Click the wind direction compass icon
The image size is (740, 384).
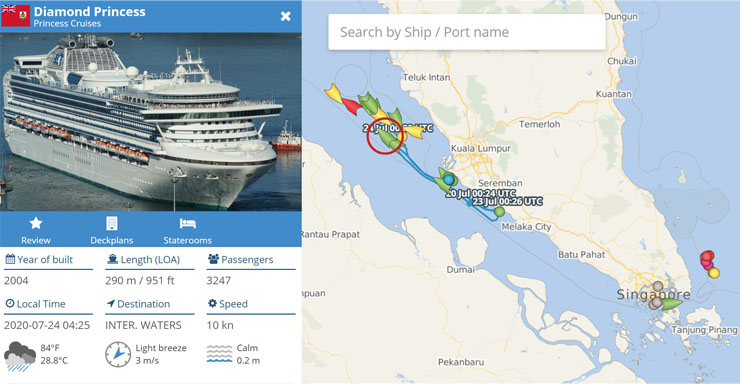pos(118,354)
